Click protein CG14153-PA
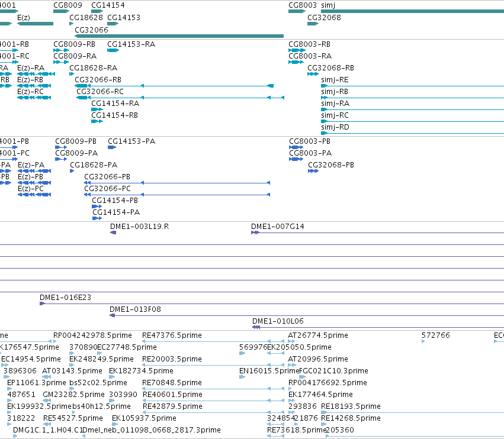The image size is (504, 439). click(x=131, y=141)
